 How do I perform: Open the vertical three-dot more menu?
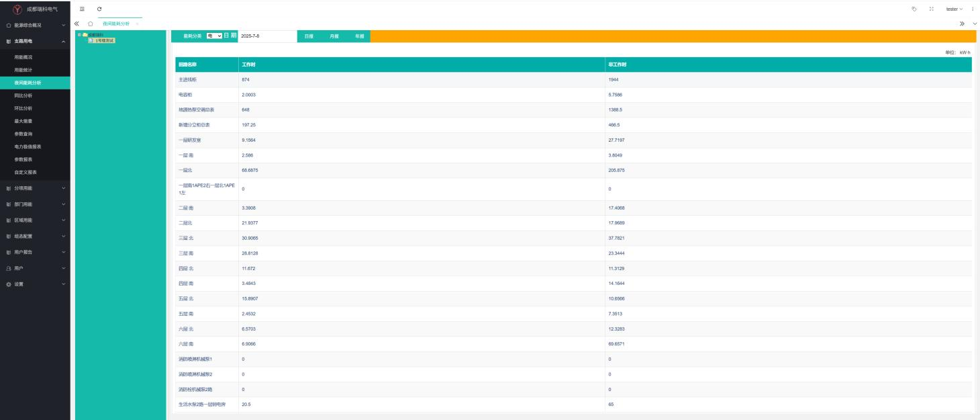pos(973,9)
